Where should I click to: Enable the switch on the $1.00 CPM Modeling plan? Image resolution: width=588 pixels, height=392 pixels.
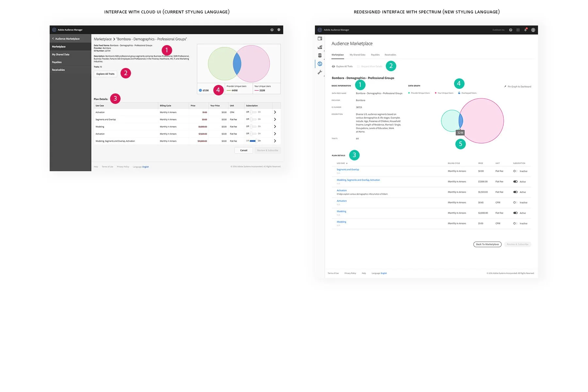[x=515, y=223]
